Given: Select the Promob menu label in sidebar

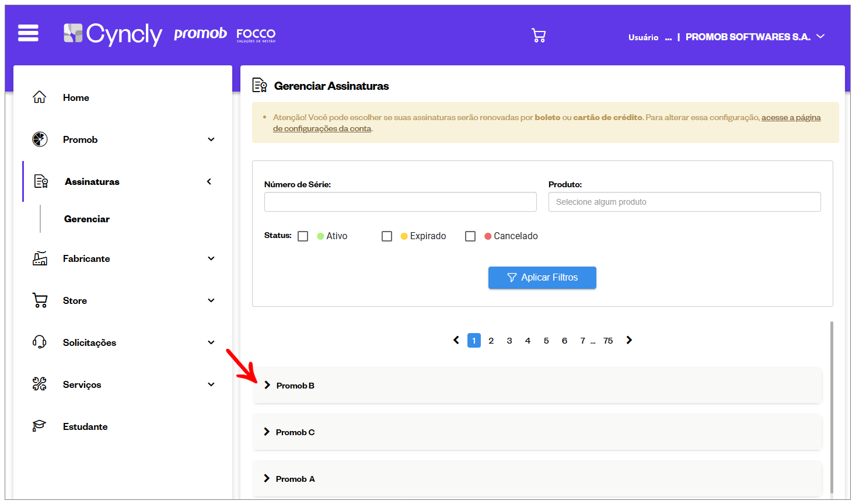Looking at the screenshot, I should (x=81, y=139).
